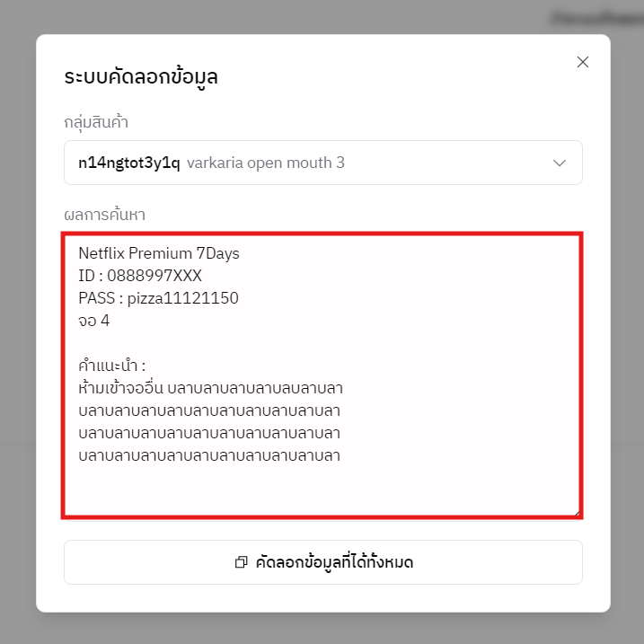Click the varkaria open mouth 3 text
Screen dimensions: 644x644
pos(266,163)
